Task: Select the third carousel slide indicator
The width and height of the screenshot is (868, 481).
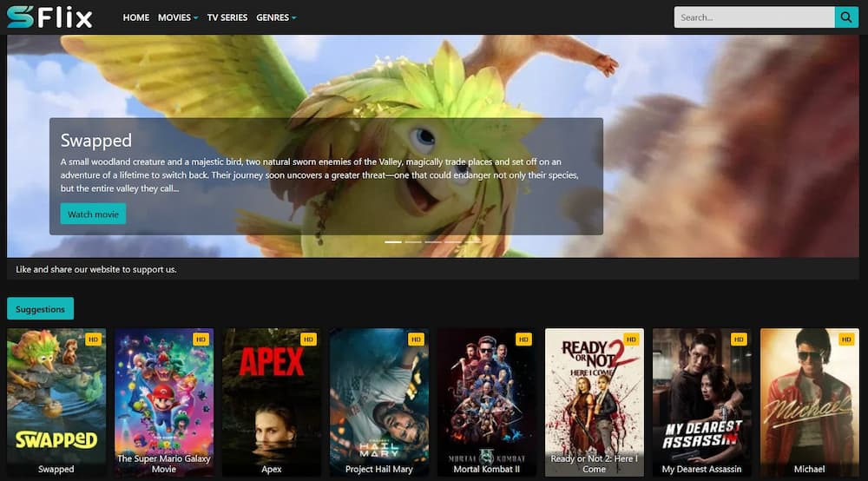Action: (433, 242)
